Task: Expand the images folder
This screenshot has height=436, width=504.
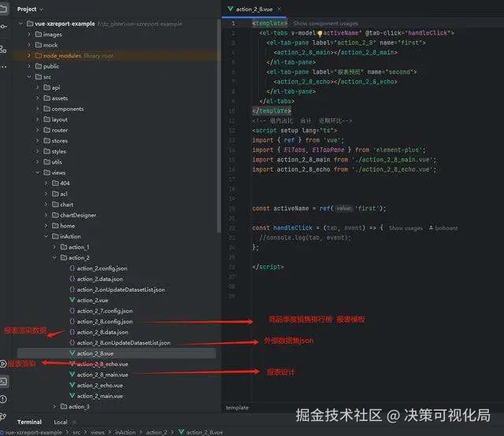Action: coord(29,35)
